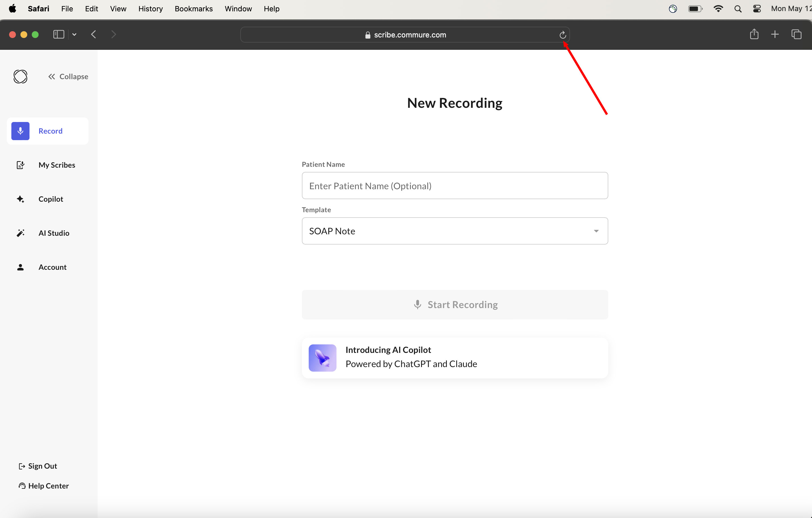Toggle the Safari sidebar
Screen dimensions: 812x518
[59, 34]
